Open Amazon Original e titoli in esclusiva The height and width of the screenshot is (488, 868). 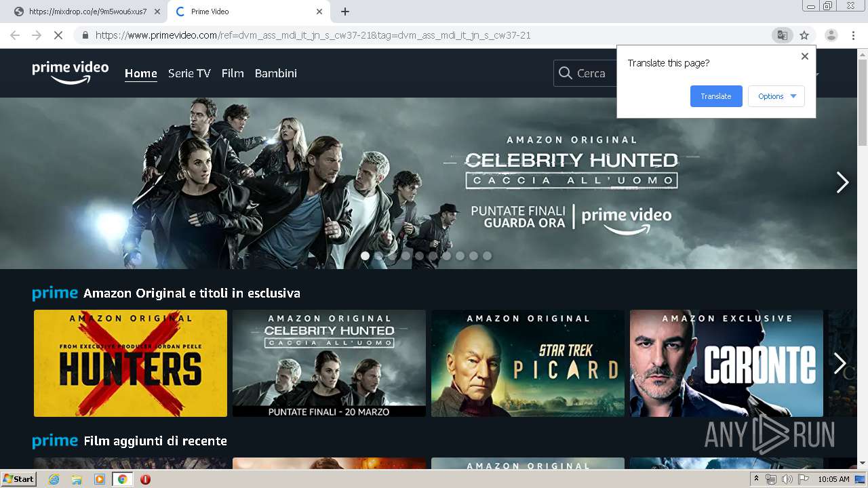192,293
